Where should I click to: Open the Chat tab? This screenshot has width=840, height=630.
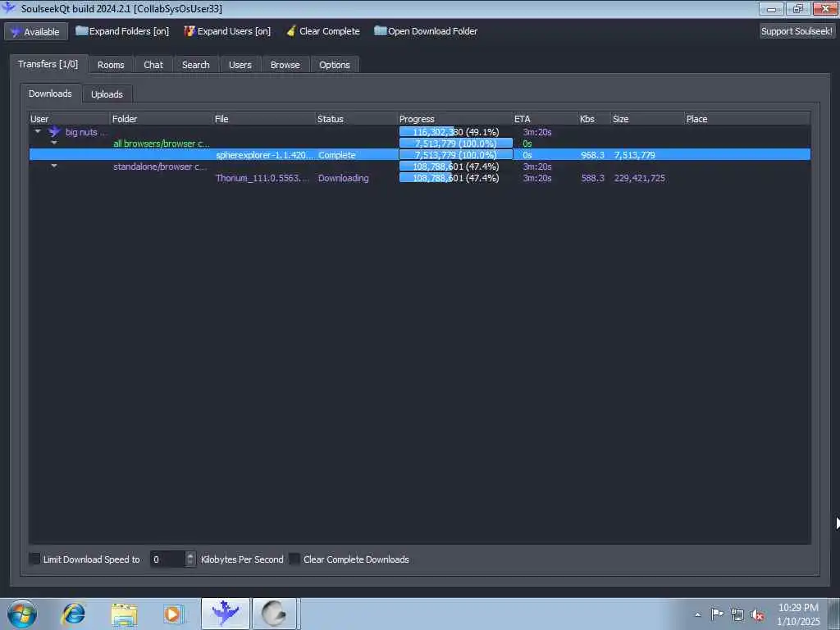tap(153, 65)
